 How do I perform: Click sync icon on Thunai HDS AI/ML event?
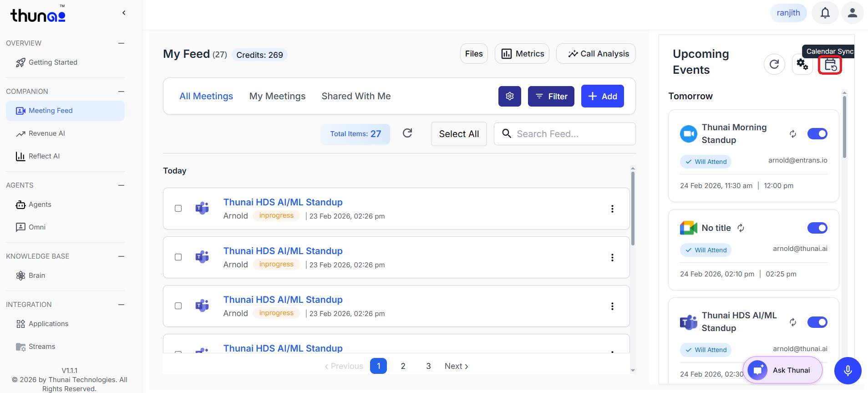coord(793,322)
